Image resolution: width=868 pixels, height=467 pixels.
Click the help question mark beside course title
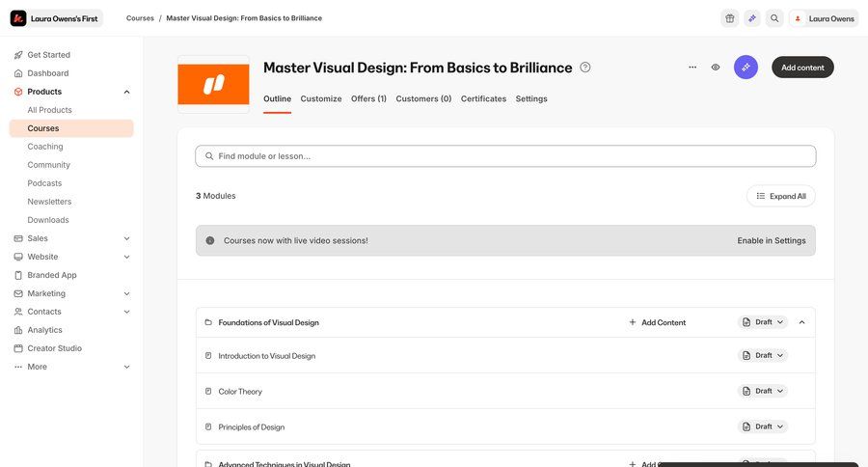click(x=585, y=67)
